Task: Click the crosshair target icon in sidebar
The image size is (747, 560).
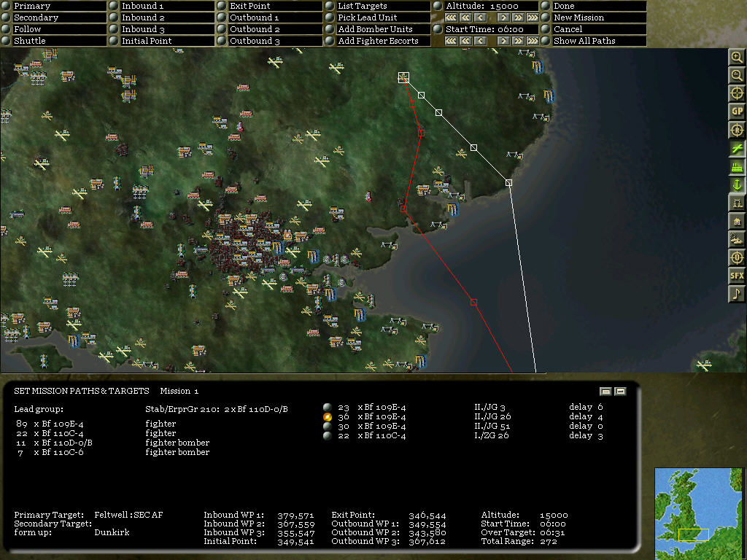Action: 737,93
